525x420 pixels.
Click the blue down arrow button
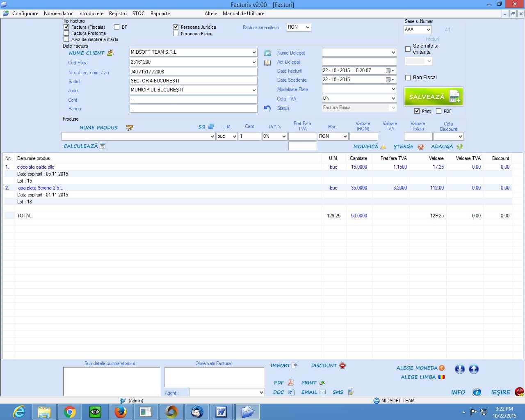click(x=460, y=369)
